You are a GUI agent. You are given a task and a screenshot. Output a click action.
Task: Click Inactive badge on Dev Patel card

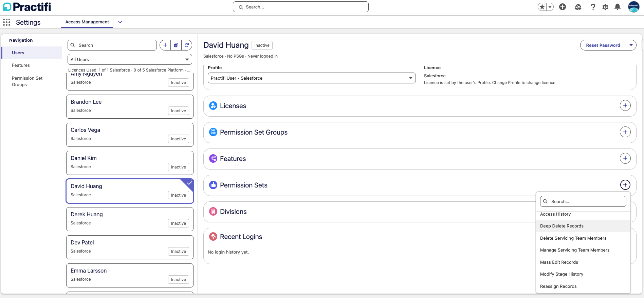click(179, 252)
